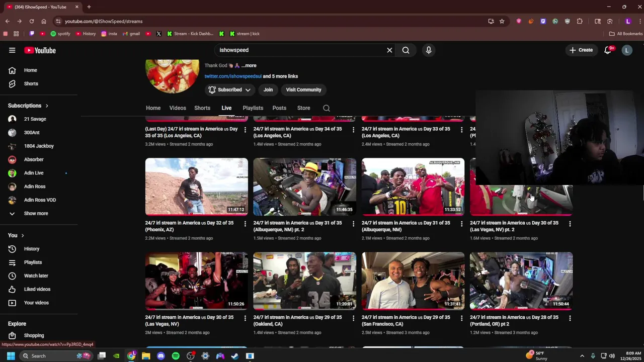Open the Subscribed notification dropdown

[x=229, y=90]
